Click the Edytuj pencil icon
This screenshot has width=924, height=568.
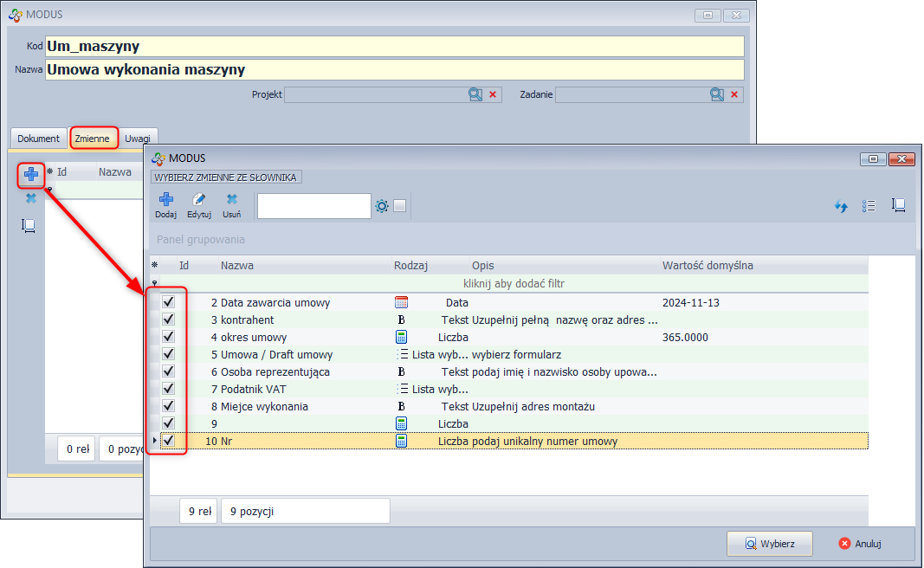pos(199,201)
